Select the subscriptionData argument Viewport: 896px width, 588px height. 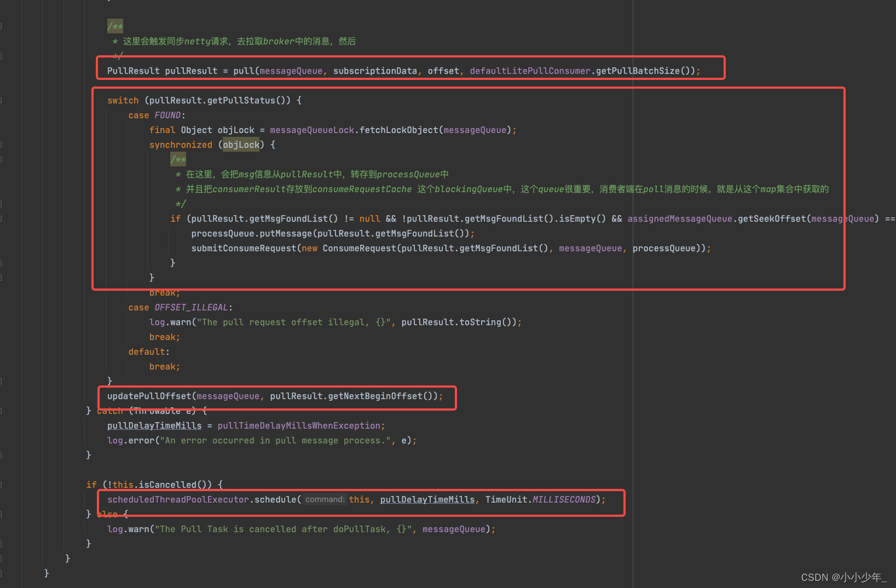click(375, 71)
